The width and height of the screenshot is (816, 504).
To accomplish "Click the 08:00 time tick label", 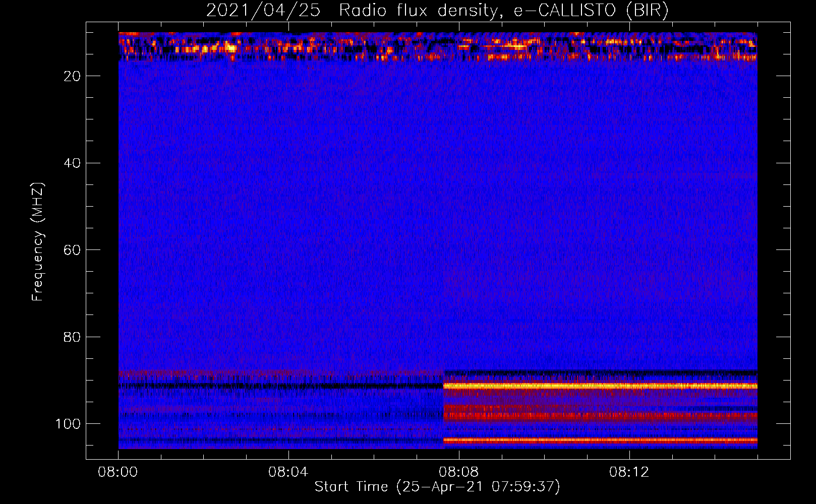I will 118,472.
